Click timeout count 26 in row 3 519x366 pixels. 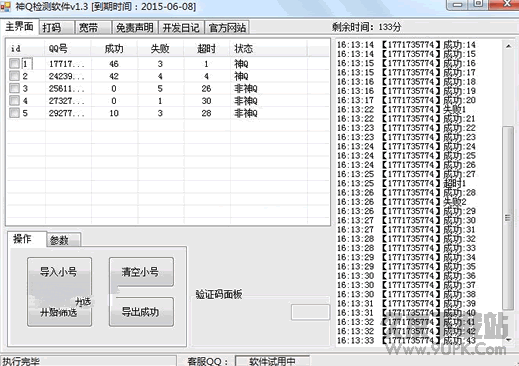(x=206, y=88)
